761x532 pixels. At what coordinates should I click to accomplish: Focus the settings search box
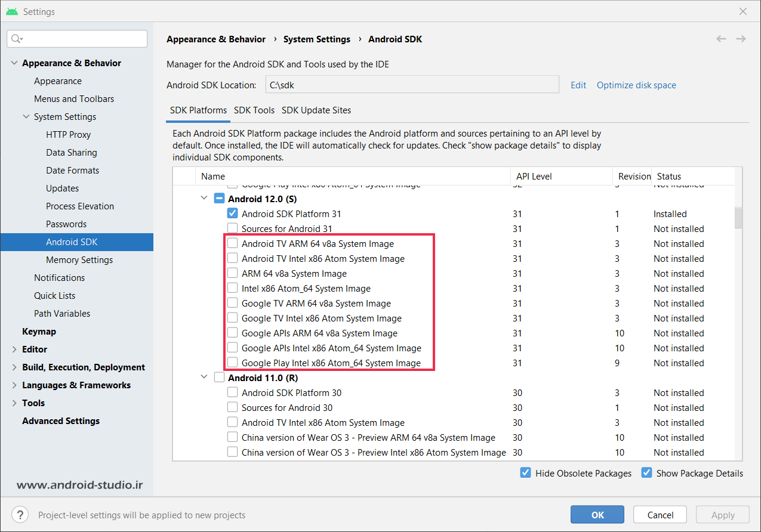pos(77,39)
